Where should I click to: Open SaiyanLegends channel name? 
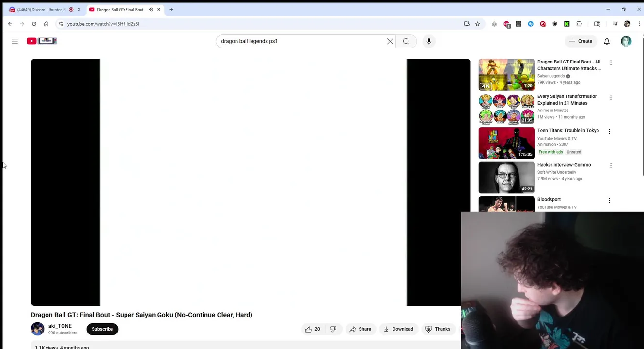[551, 76]
